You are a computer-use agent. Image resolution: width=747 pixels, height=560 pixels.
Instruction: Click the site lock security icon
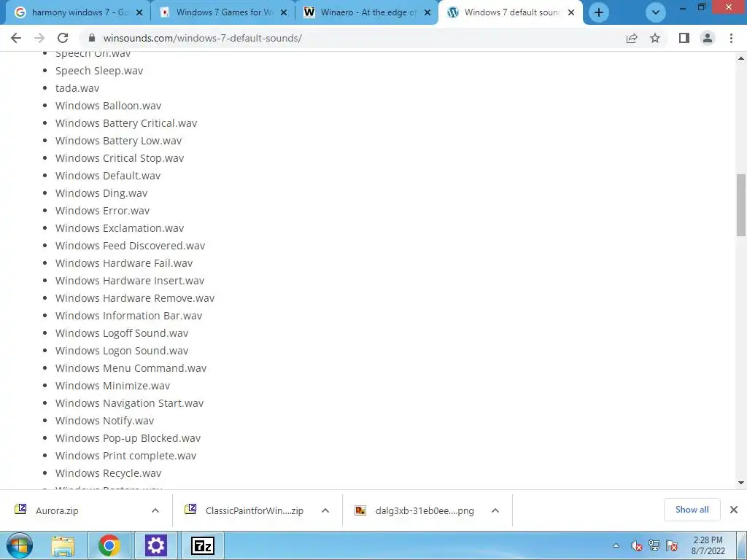tap(92, 38)
